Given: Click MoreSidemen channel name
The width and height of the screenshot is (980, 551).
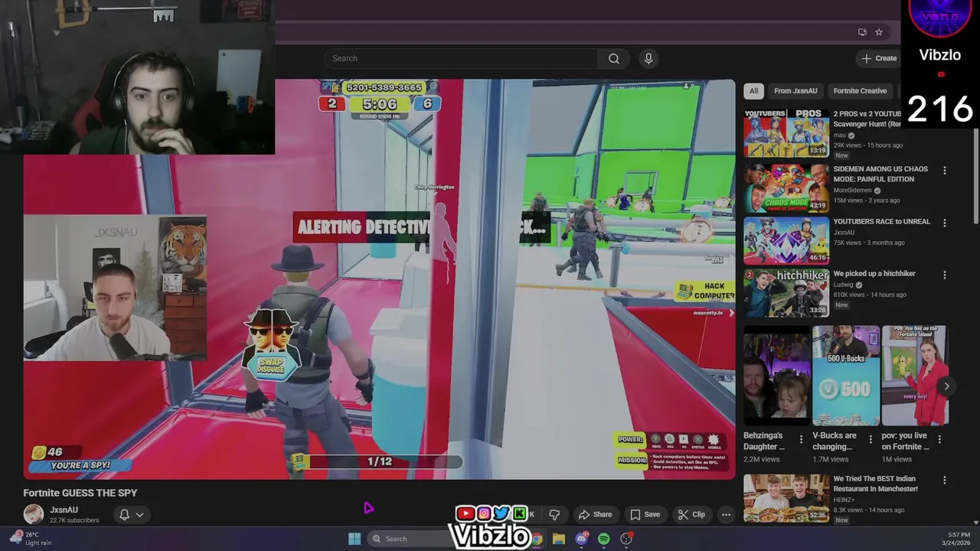Looking at the screenshot, I should click(852, 191).
